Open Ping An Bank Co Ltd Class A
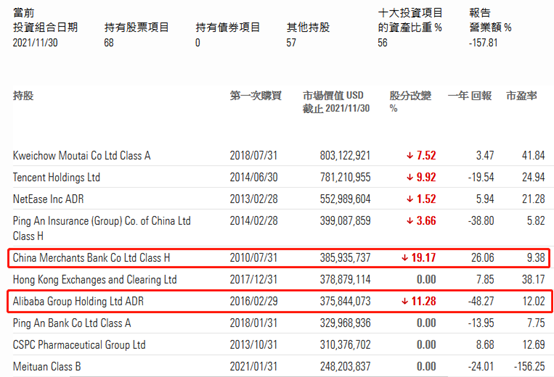 (72, 323)
